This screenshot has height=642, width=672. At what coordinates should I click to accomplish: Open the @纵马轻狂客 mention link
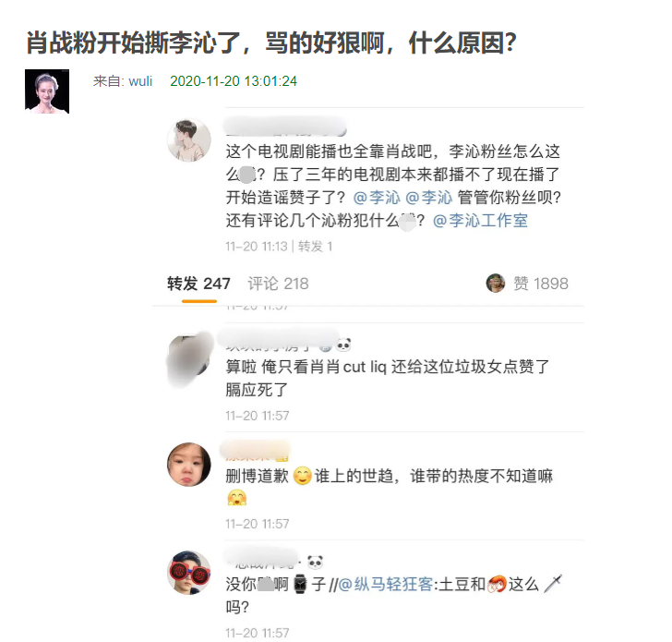point(386,585)
